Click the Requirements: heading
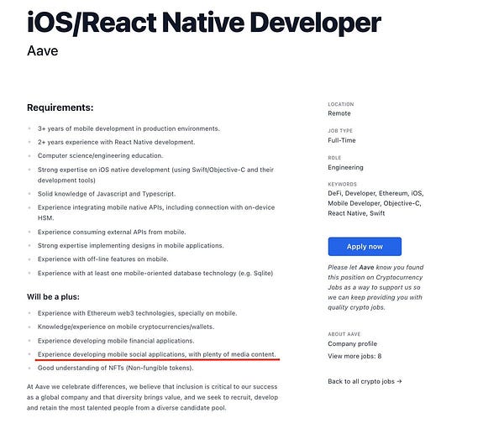The height and width of the screenshot is (429, 504). 60,107
